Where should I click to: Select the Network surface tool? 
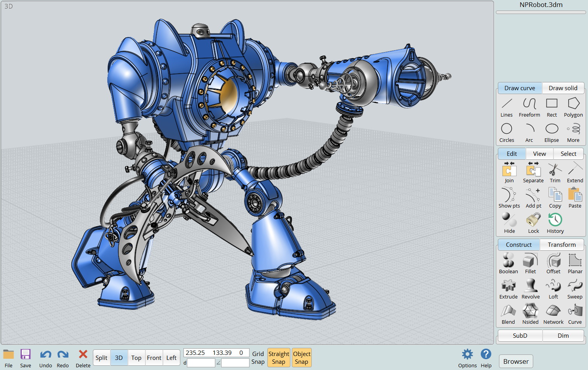click(x=553, y=314)
